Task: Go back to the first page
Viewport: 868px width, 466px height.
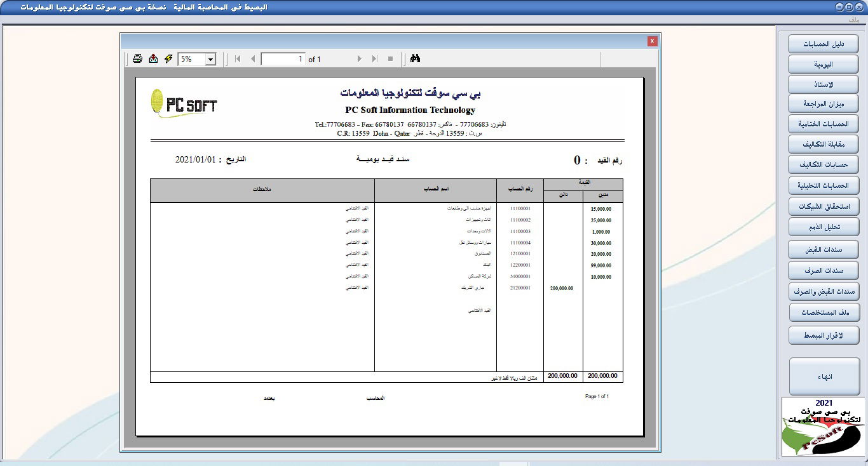Action: pyautogui.click(x=236, y=58)
